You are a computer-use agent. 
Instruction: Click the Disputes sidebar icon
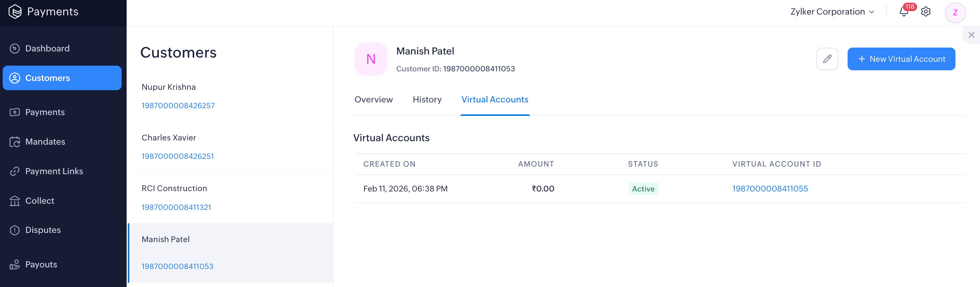15,230
